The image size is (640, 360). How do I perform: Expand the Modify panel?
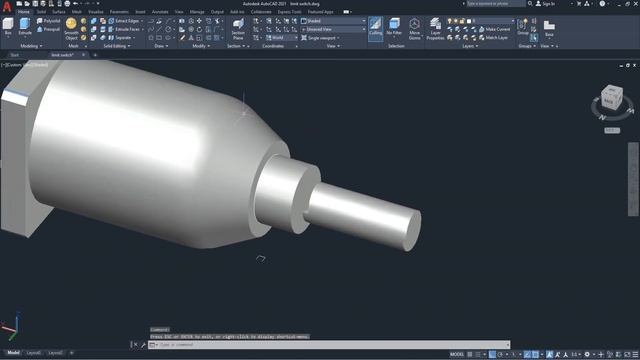pyautogui.click(x=201, y=46)
